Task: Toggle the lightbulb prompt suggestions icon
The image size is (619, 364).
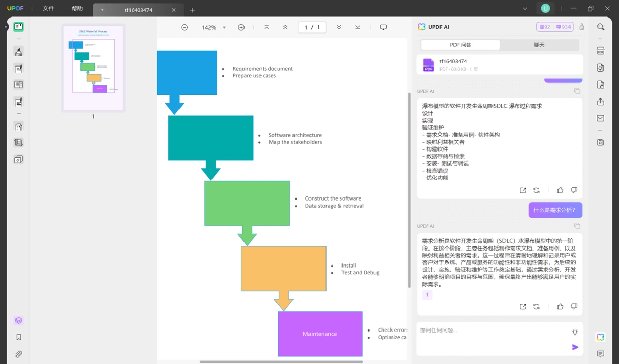Action: click(575, 332)
